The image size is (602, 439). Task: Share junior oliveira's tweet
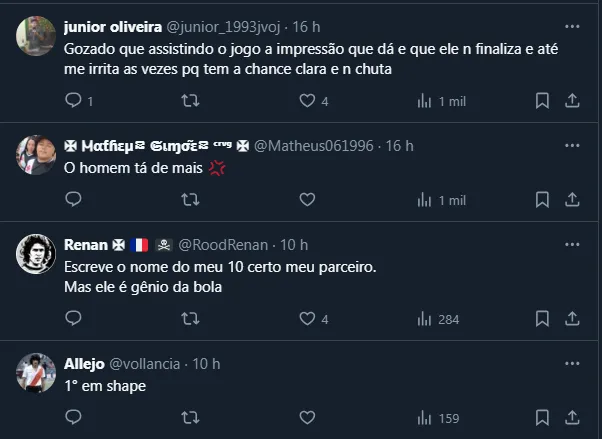coord(572,100)
